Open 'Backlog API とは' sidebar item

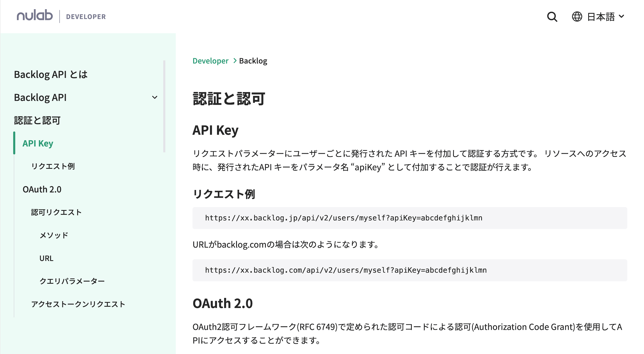(x=51, y=75)
